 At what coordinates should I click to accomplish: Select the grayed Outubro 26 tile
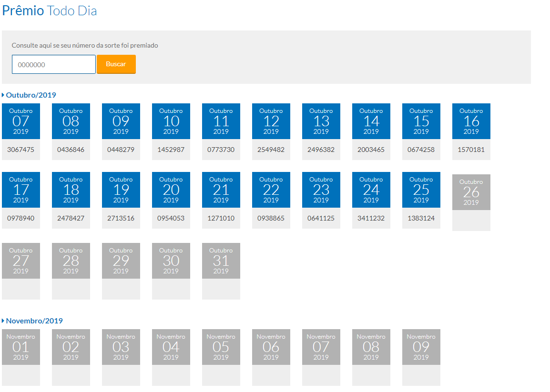(471, 192)
